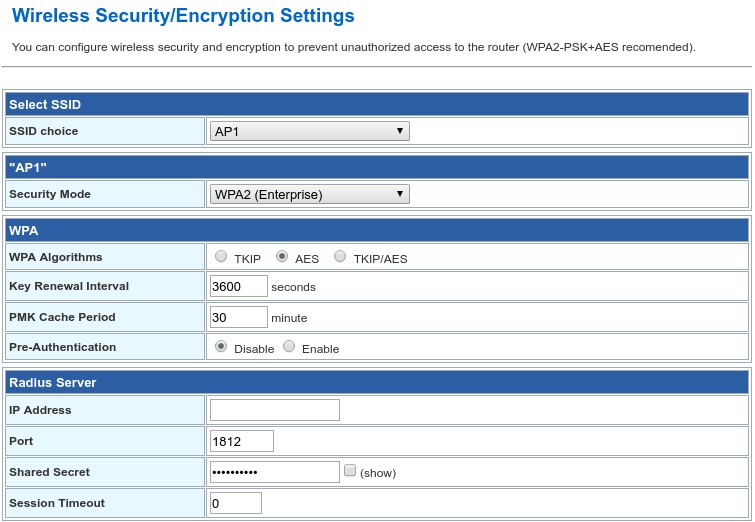Screen dimensions: 755x522
Task: Click the Shared Secret password field
Action: click(275, 472)
